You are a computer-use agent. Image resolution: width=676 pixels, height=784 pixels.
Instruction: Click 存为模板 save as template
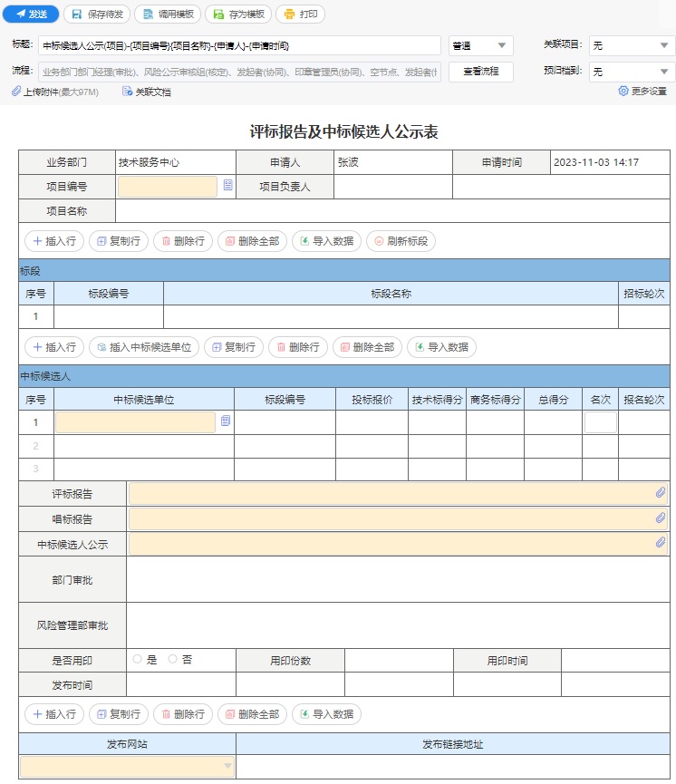238,14
